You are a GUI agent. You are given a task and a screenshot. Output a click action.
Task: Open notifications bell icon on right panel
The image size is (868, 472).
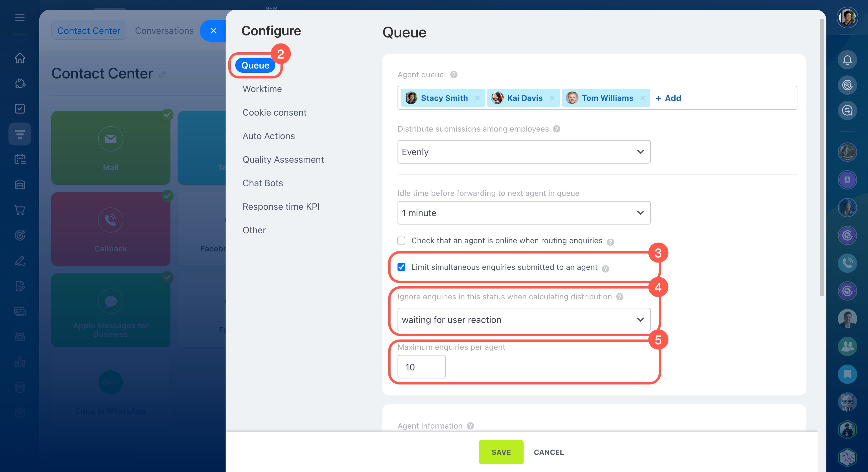pyautogui.click(x=847, y=60)
